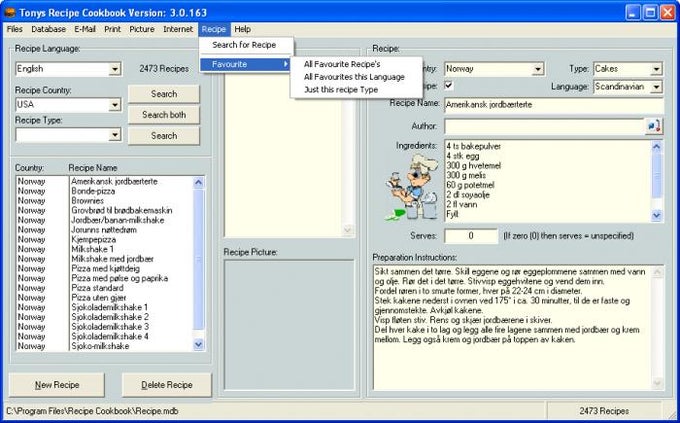The width and height of the screenshot is (680, 423).
Task: Click the Recipe.mdb path in status bar
Action: 92,411
